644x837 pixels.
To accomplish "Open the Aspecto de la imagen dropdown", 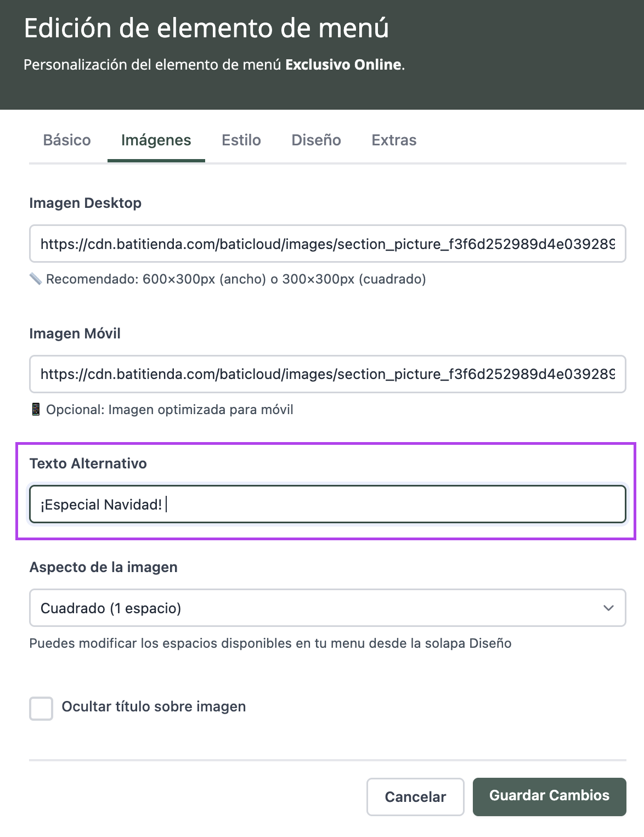I will pyautogui.click(x=327, y=608).
